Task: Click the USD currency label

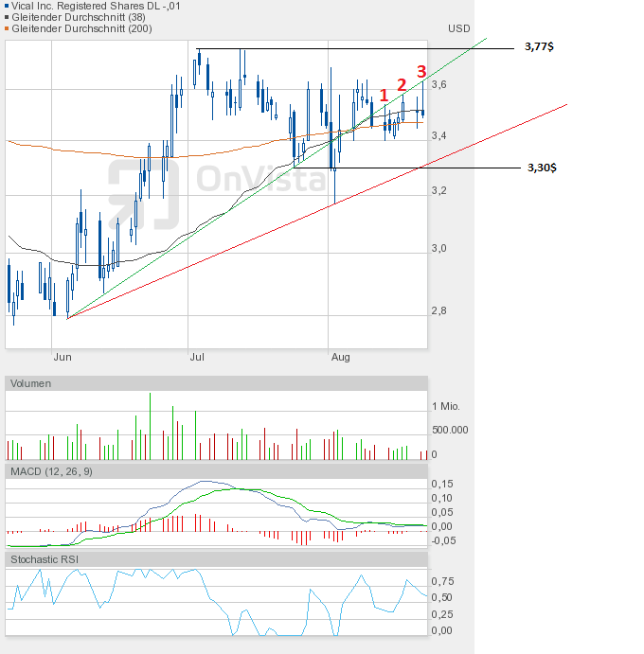Action: click(x=459, y=29)
